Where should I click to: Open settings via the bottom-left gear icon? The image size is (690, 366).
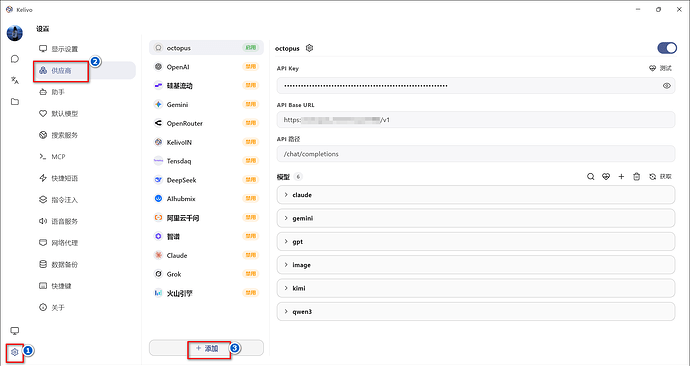coord(15,352)
